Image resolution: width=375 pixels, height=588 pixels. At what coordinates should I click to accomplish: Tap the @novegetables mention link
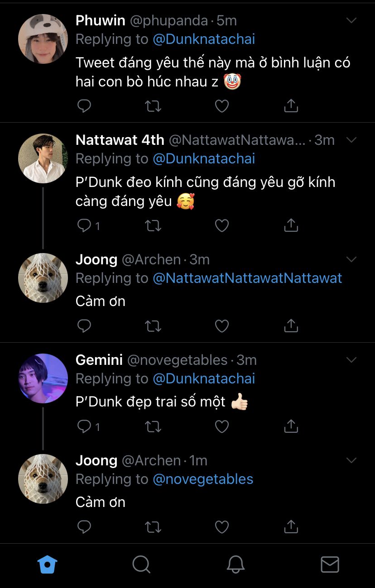[203, 479]
